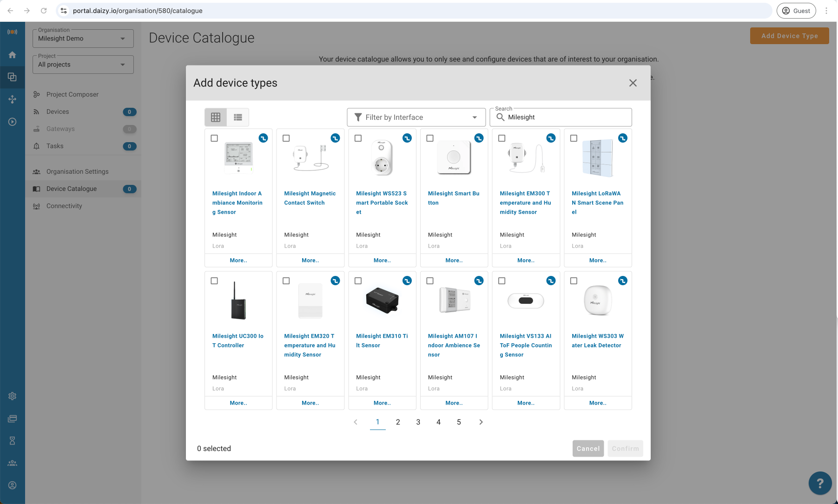
Task: Jump to page 2 of results
Action: click(398, 422)
